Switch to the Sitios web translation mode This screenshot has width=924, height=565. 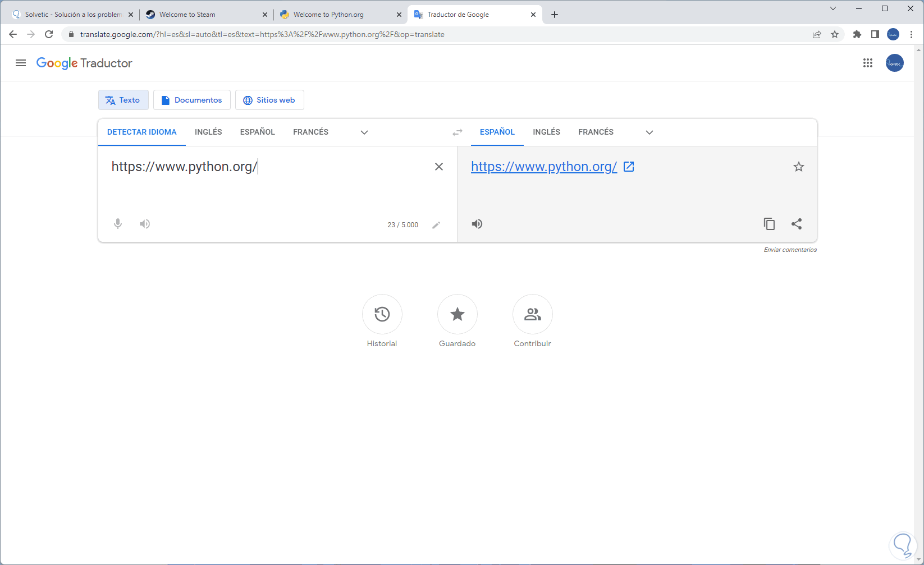[x=269, y=100]
